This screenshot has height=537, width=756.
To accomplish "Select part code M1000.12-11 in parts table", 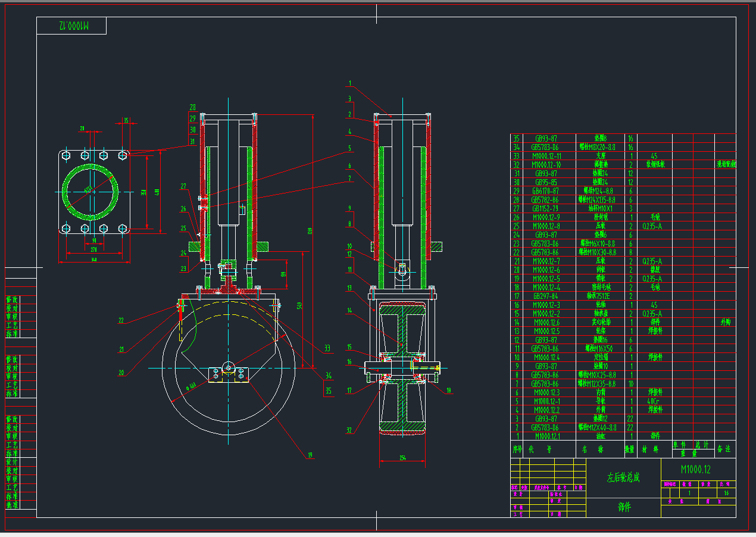I will coord(546,156).
